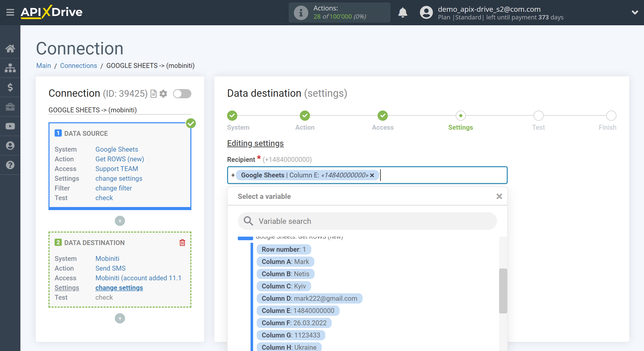The image size is (644, 351).
Task: Select Column F: 26.03.2022 variable
Action: (294, 323)
